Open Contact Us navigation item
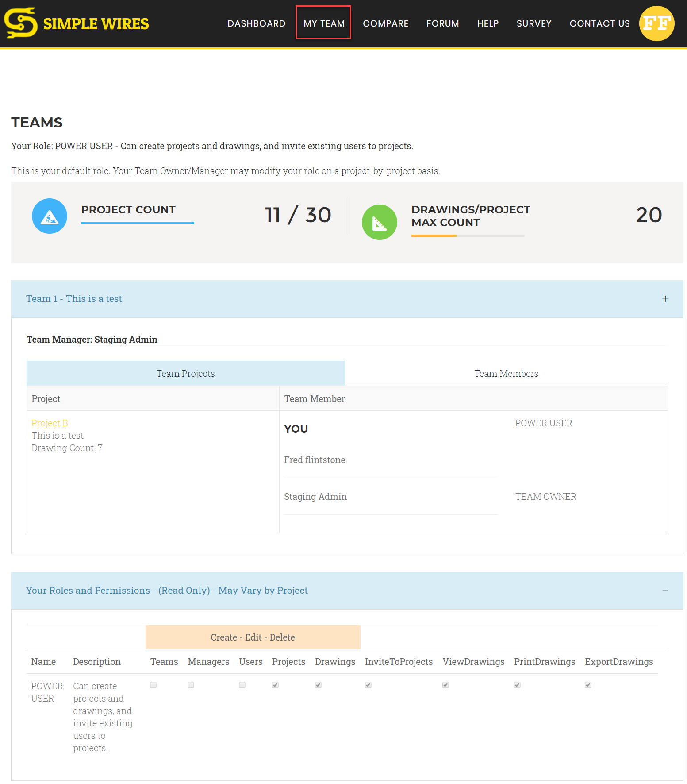This screenshot has height=784, width=687. coord(599,23)
